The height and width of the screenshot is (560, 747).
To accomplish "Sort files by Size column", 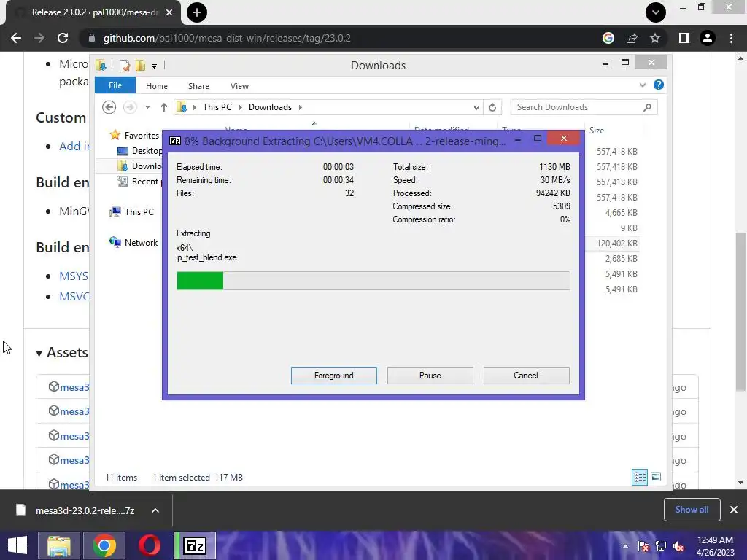I will point(597,130).
